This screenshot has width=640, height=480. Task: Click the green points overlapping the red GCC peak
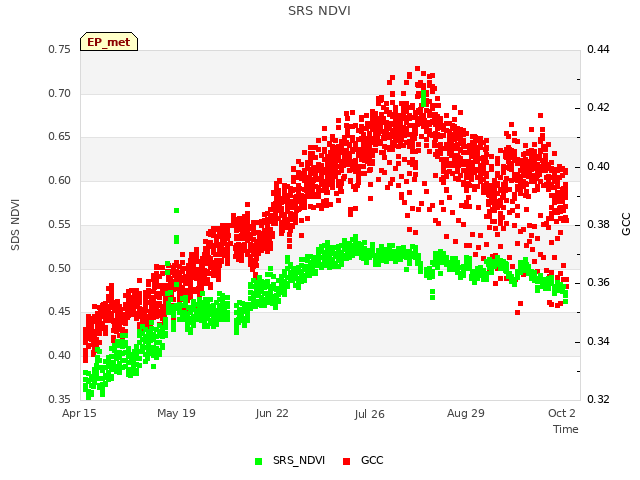(x=423, y=98)
